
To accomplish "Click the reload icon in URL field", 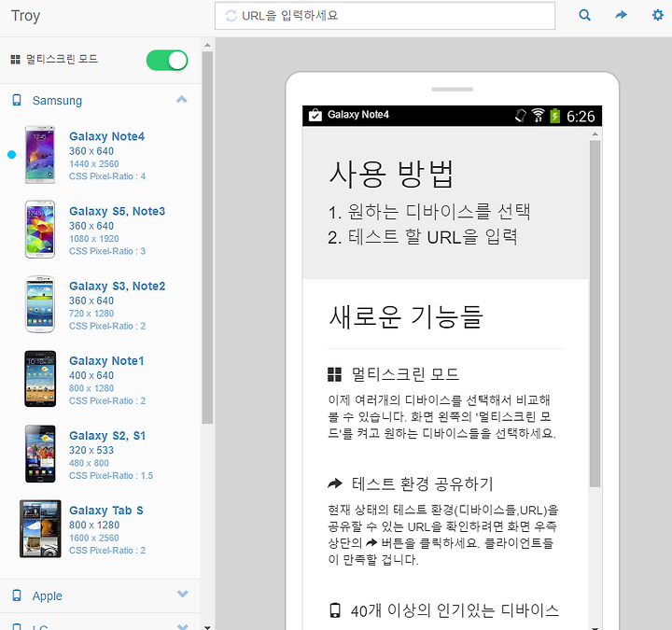I will (x=231, y=16).
